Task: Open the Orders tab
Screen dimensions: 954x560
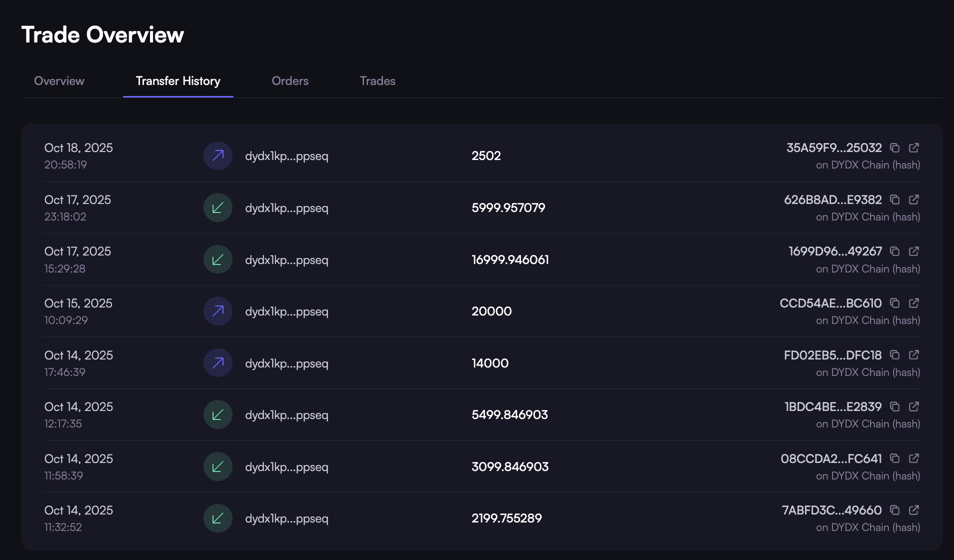Action: pyautogui.click(x=290, y=81)
